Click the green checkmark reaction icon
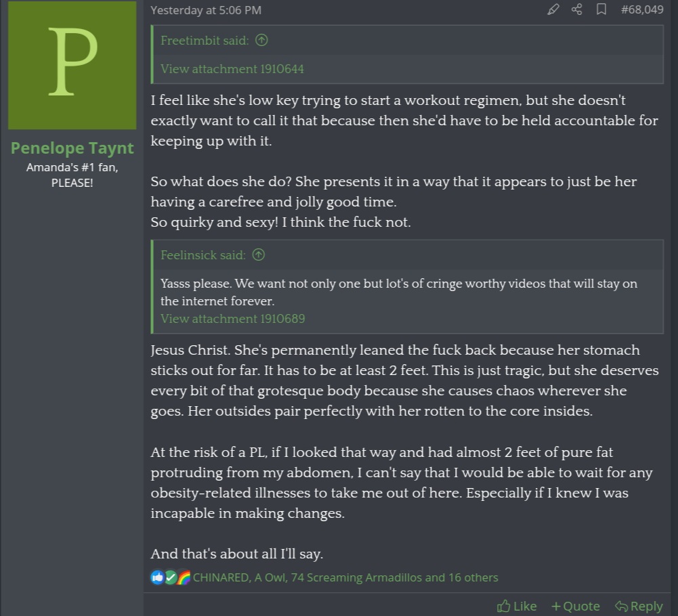678x616 pixels. (171, 577)
